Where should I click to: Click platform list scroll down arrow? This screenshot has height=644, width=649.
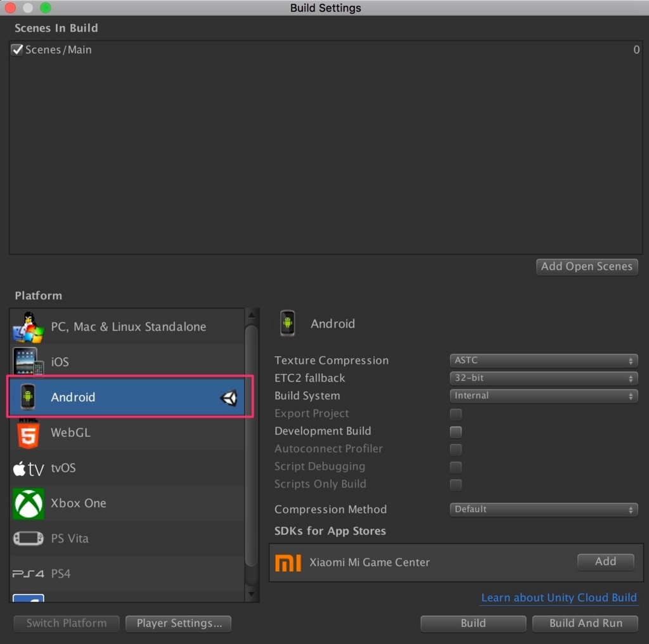coord(251,595)
